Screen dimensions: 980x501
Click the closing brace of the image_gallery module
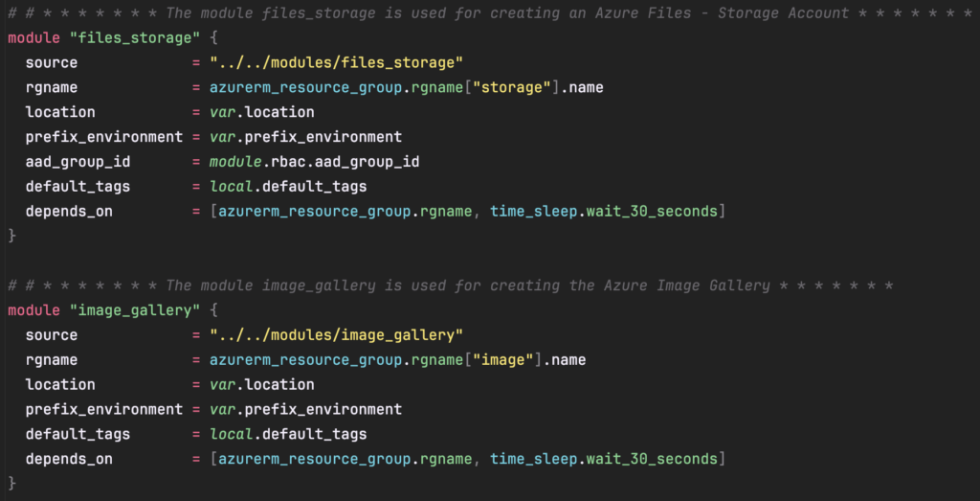coord(11,484)
